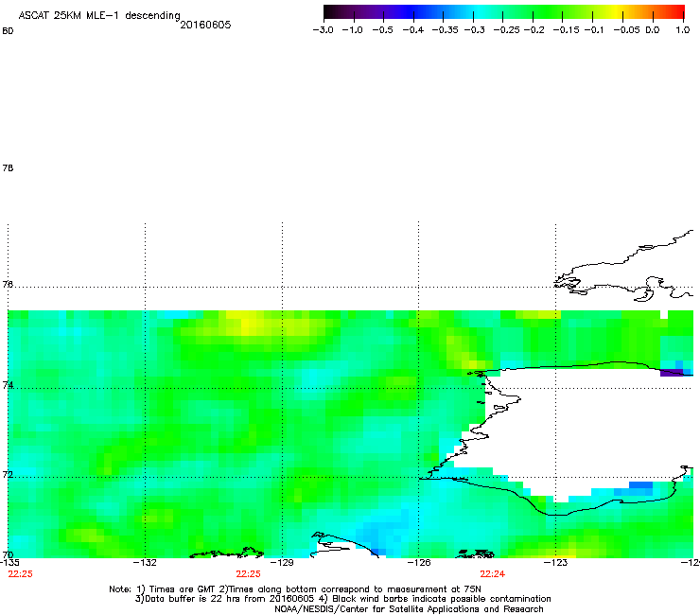Click the note line starting "Note: 1) Times are GMT"
The image size is (700, 615).
pyautogui.click(x=295, y=589)
